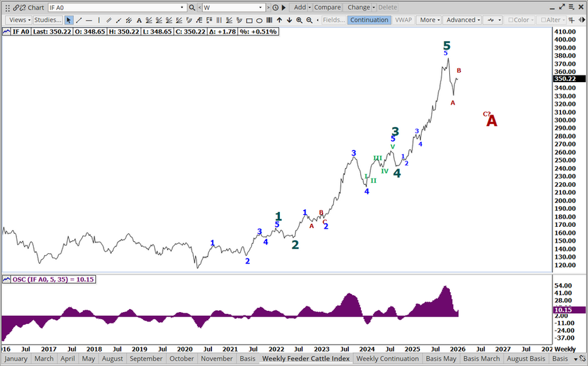Open the clock time settings icon
588x366 pixels.
275,8
